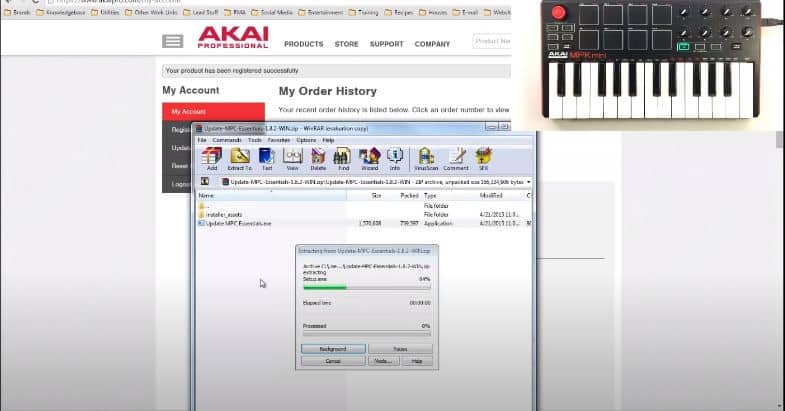Click the Info toolbar icon

[395, 159]
